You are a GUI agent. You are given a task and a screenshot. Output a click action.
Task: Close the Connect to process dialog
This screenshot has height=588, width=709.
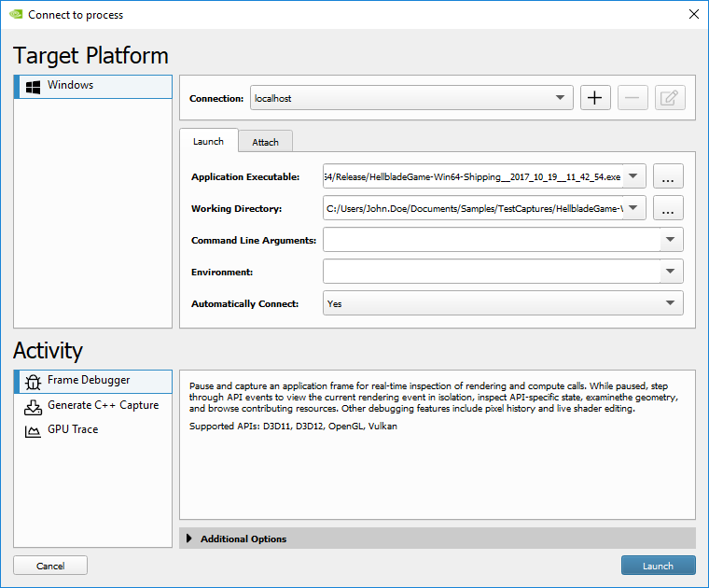(x=692, y=14)
